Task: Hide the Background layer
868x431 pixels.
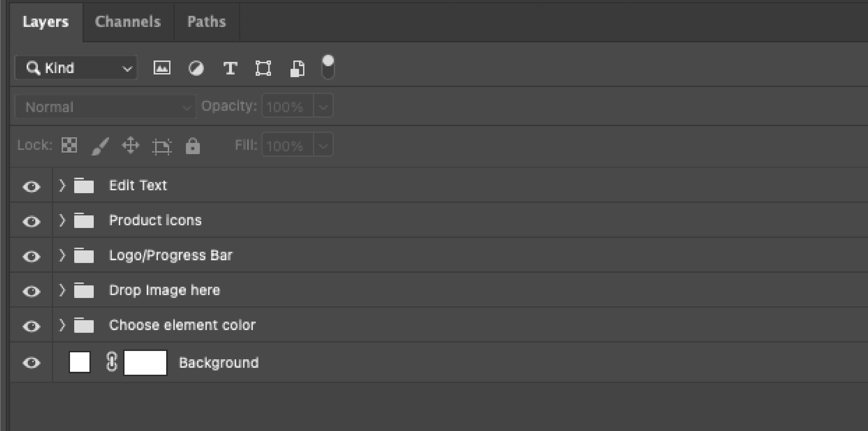Action: [x=31, y=362]
